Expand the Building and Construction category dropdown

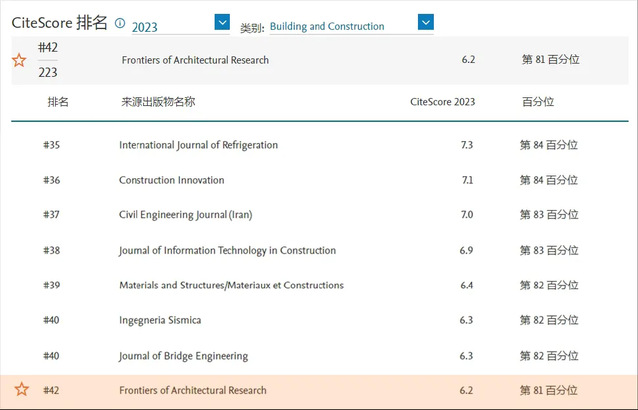426,22
